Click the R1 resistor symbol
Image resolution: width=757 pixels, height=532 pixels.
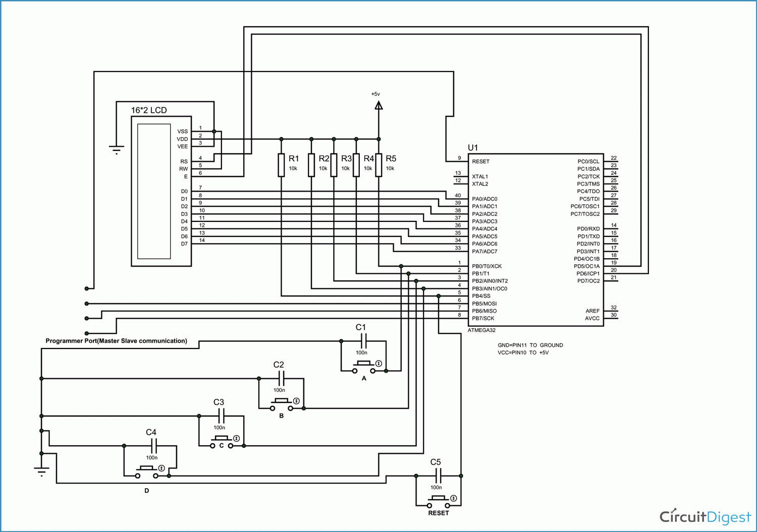pos(281,165)
